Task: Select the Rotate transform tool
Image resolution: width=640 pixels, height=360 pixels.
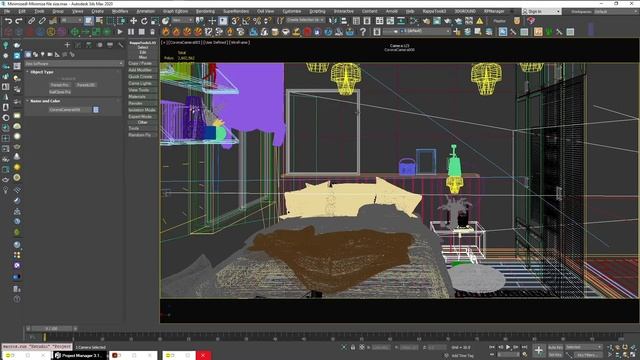Action: 144,20
